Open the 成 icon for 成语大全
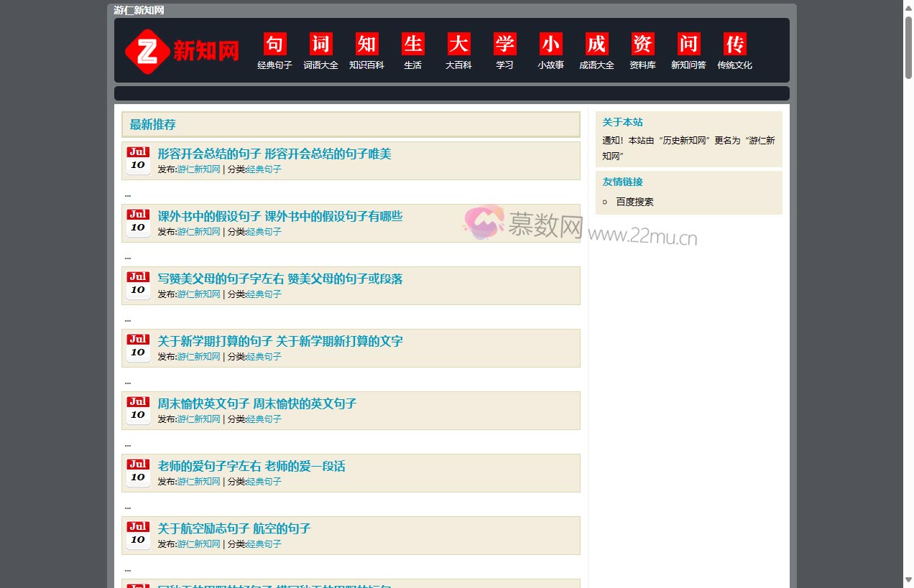This screenshot has height=588, width=914. coord(597,44)
